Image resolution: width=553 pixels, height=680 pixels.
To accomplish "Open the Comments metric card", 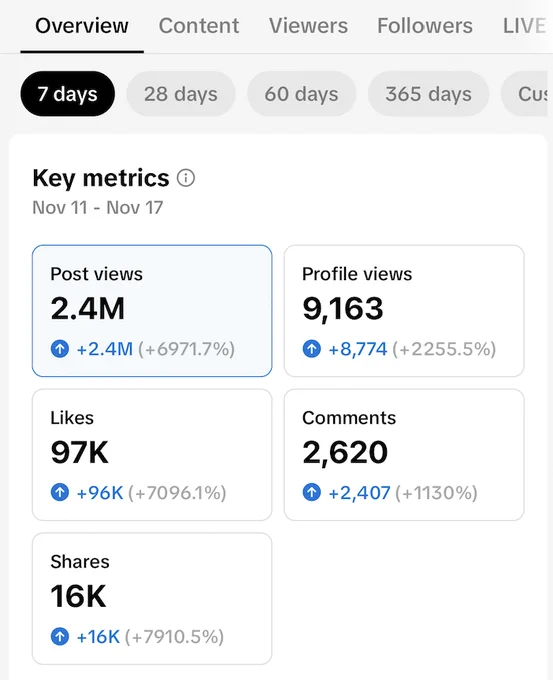I will pos(404,455).
